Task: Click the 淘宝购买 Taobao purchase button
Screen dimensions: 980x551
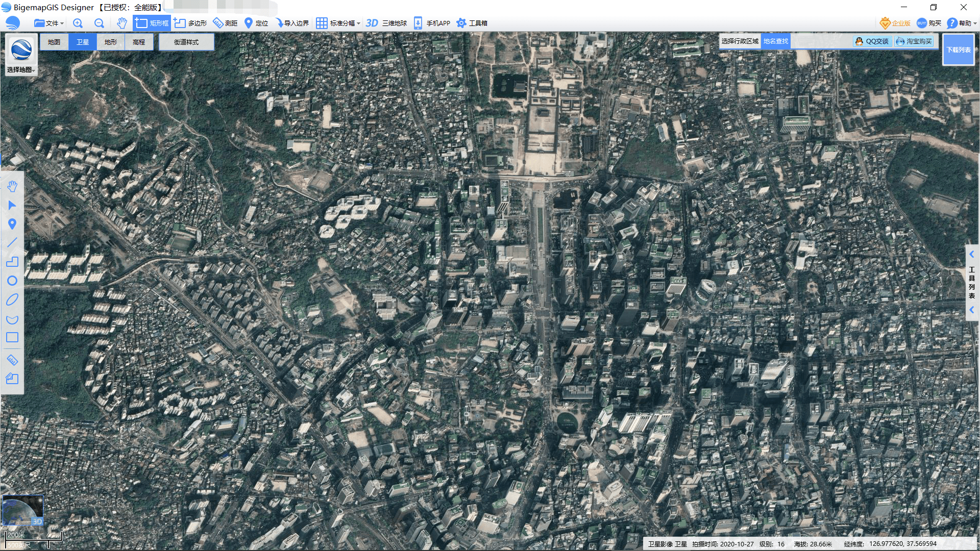Action: click(x=914, y=41)
